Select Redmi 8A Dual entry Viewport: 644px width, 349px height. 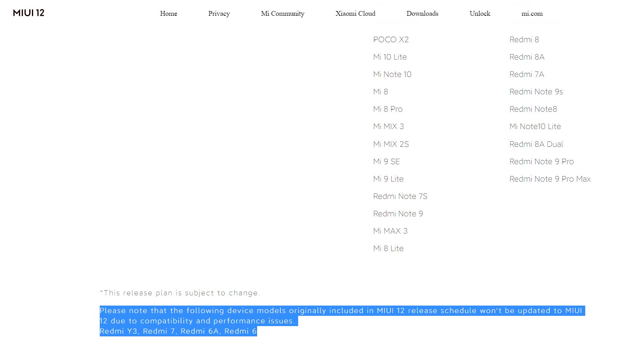tap(536, 144)
